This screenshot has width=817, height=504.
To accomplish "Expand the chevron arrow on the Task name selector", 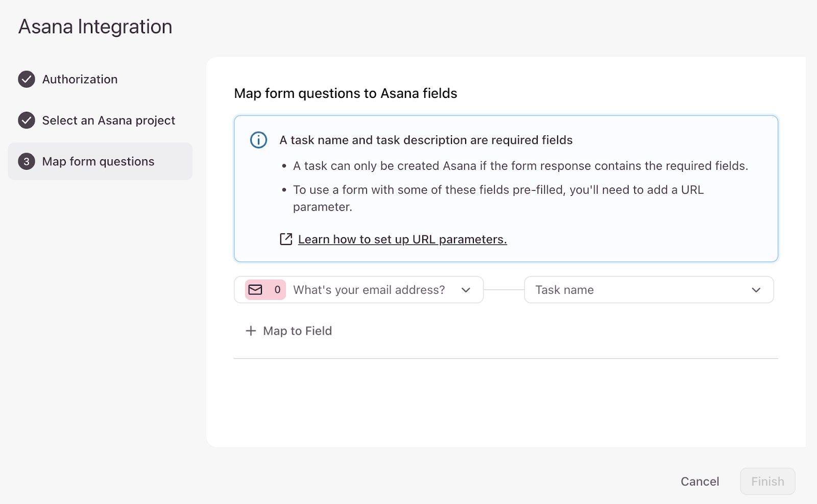I will (x=756, y=290).
